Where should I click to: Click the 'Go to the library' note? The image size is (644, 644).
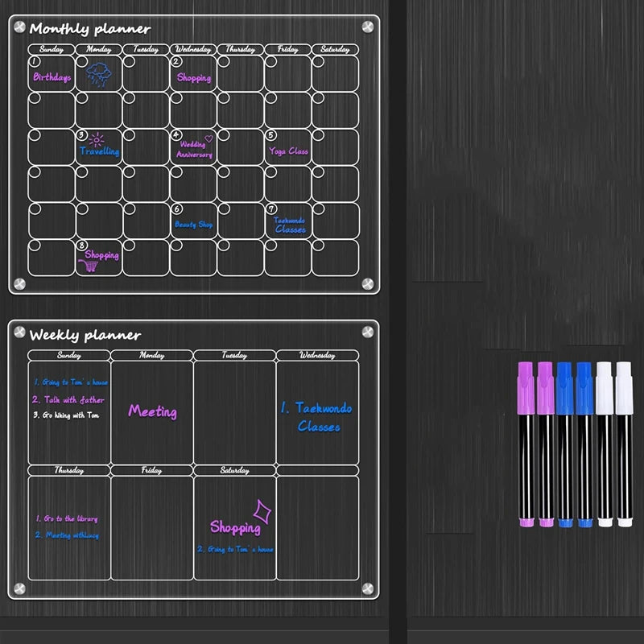(x=66, y=519)
